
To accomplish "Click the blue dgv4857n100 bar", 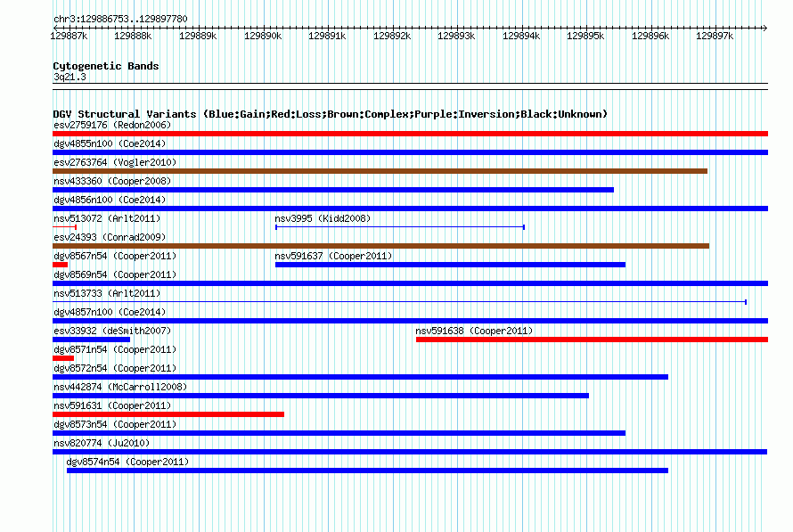I will tap(410, 321).
